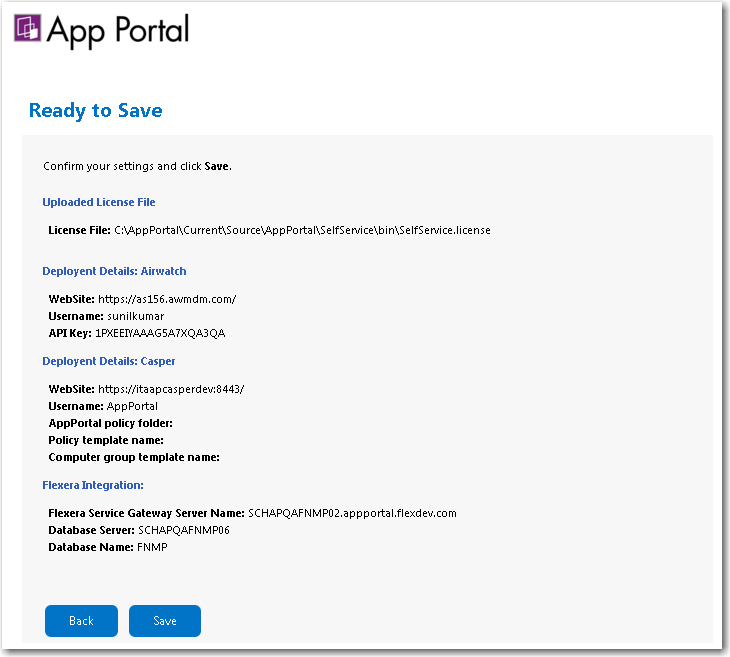Click the Casper website URL https://itaapcasperdev:8443/
The image size is (730, 657).
[171, 389]
